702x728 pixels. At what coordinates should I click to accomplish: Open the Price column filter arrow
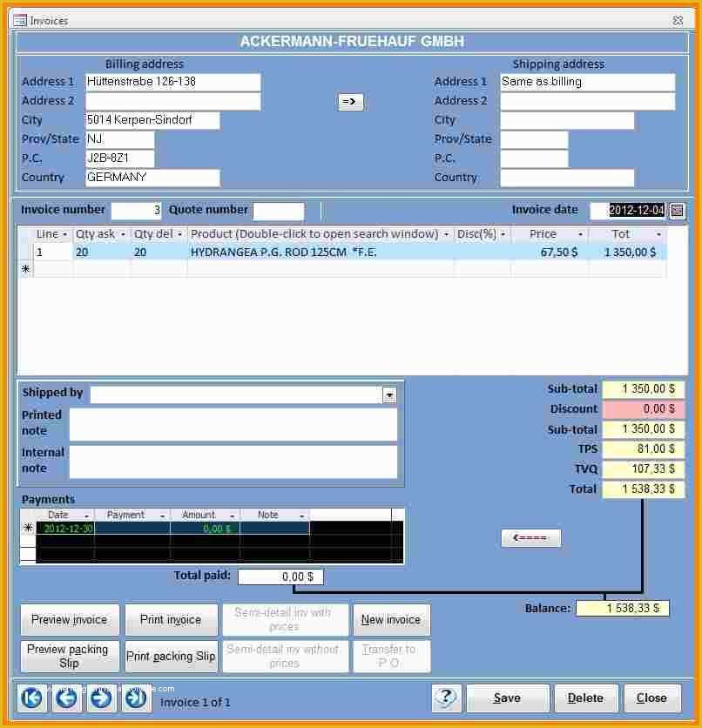point(580,234)
